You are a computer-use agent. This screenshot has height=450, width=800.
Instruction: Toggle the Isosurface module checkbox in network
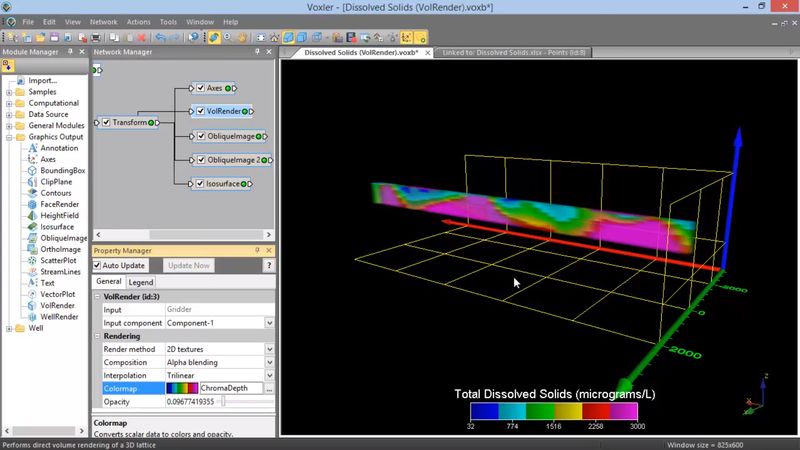click(201, 184)
